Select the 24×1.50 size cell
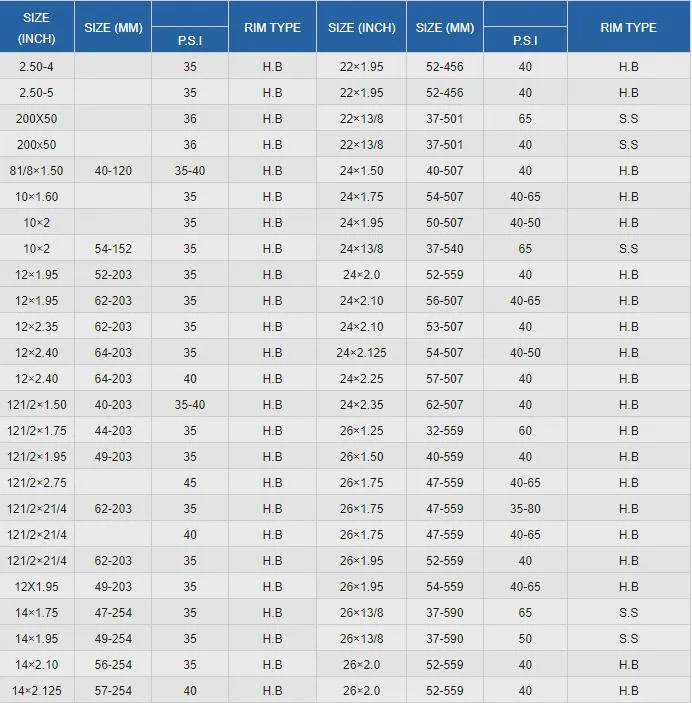 (x=361, y=171)
